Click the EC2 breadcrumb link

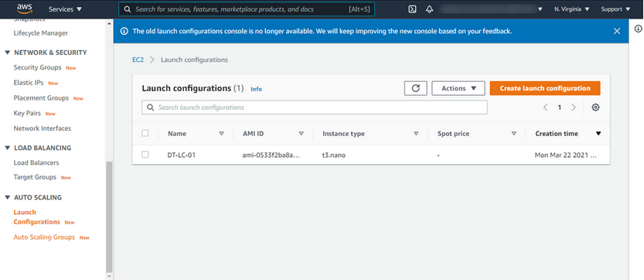point(138,60)
